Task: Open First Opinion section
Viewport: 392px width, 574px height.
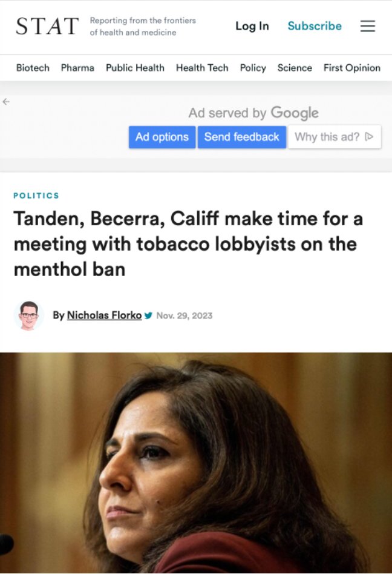Action: pos(352,68)
